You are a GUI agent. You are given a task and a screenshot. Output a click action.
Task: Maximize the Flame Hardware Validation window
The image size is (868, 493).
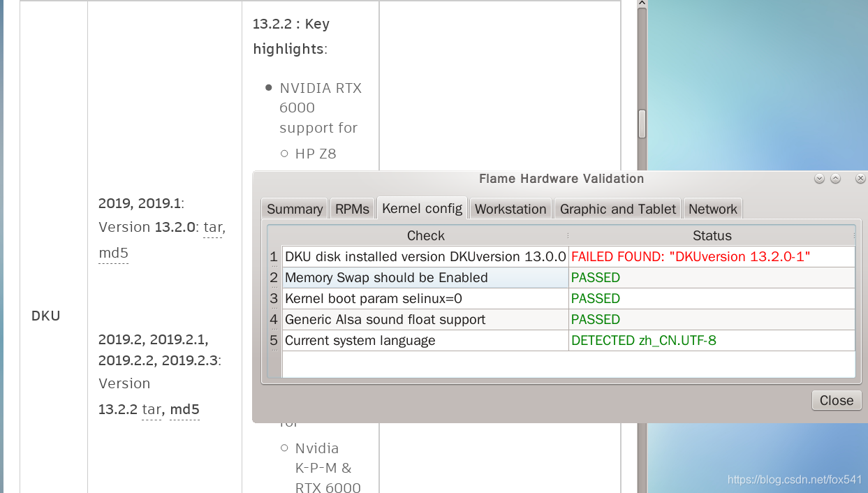click(835, 179)
